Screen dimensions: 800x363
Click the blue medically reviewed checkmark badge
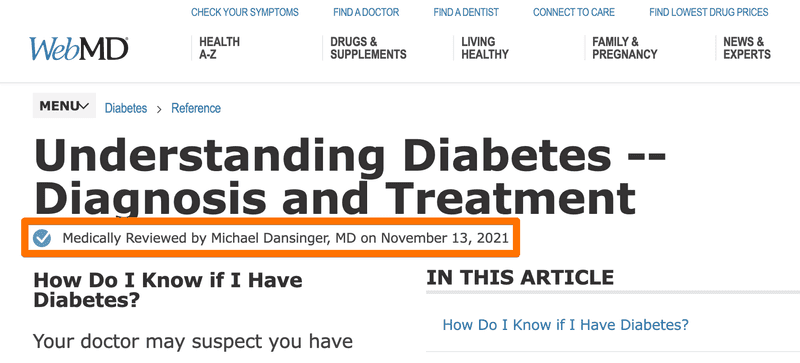[x=42, y=238]
